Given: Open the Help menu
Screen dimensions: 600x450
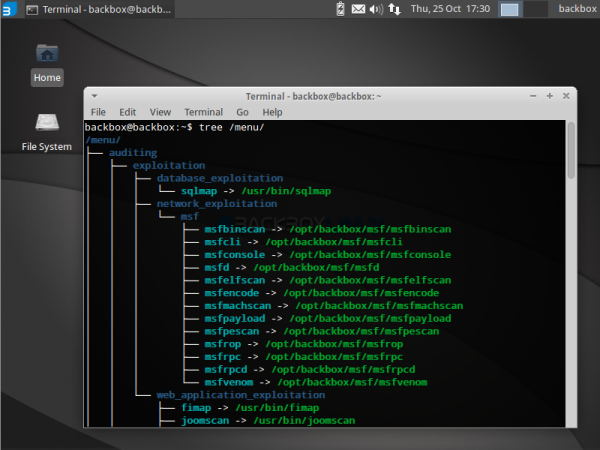Looking at the screenshot, I should coord(272,112).
